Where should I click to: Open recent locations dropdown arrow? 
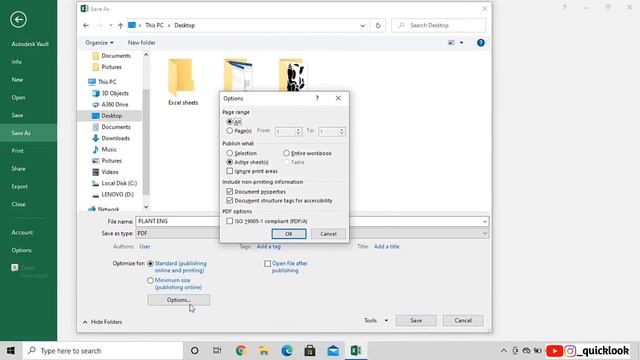[x=111, y=25]
